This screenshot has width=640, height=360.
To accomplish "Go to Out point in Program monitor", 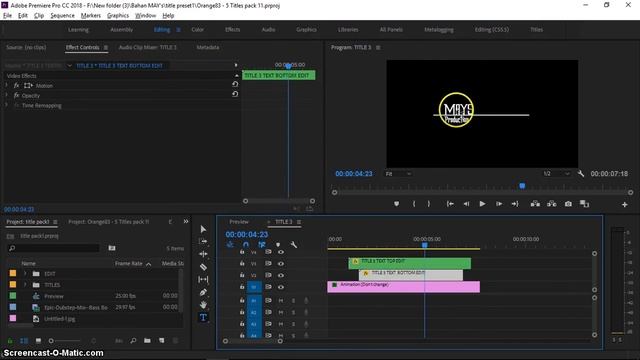I will tap(515, 204).
